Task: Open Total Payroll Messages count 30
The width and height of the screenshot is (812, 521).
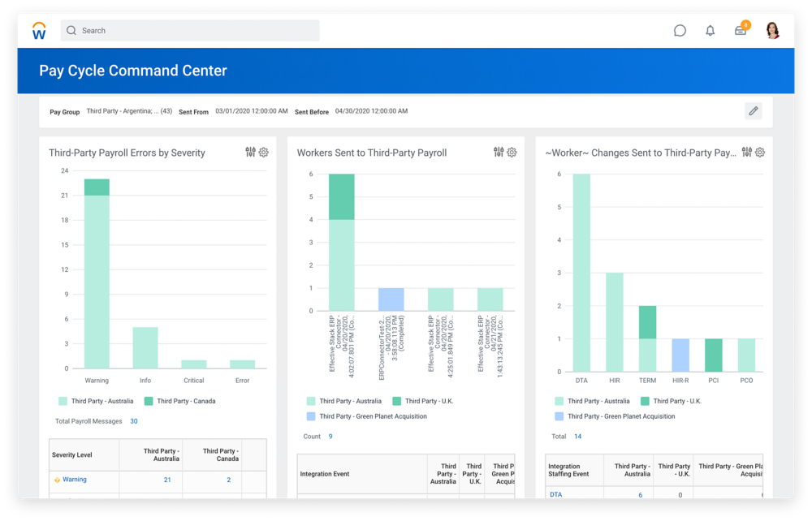Action: point(134,421)
